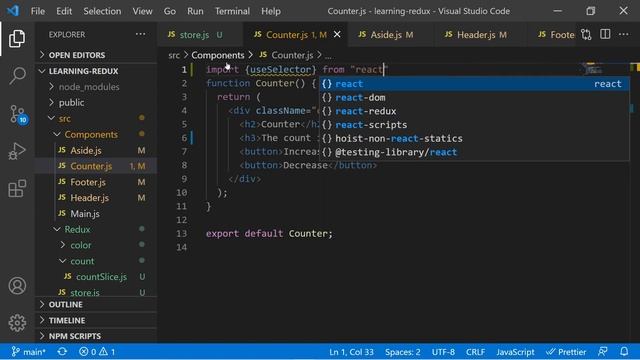Open Footer.js in the explorer
Image resolution: width=640 pixels, height=360 pixels.
[x=96, y=182]
